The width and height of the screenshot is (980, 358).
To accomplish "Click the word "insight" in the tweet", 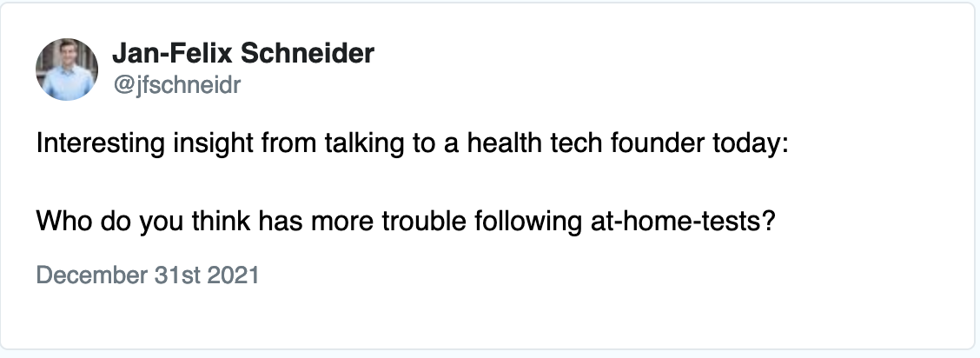I will [x=213, y=143].
